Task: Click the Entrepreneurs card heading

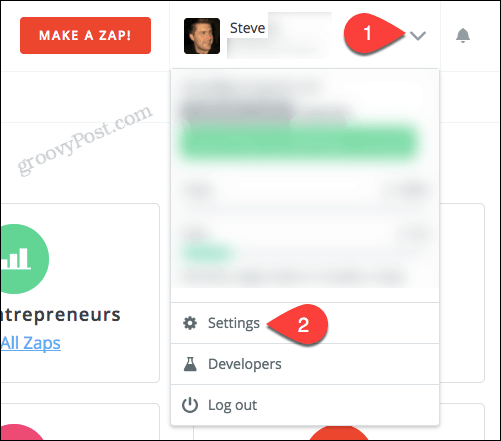Action: coord(60,315)
